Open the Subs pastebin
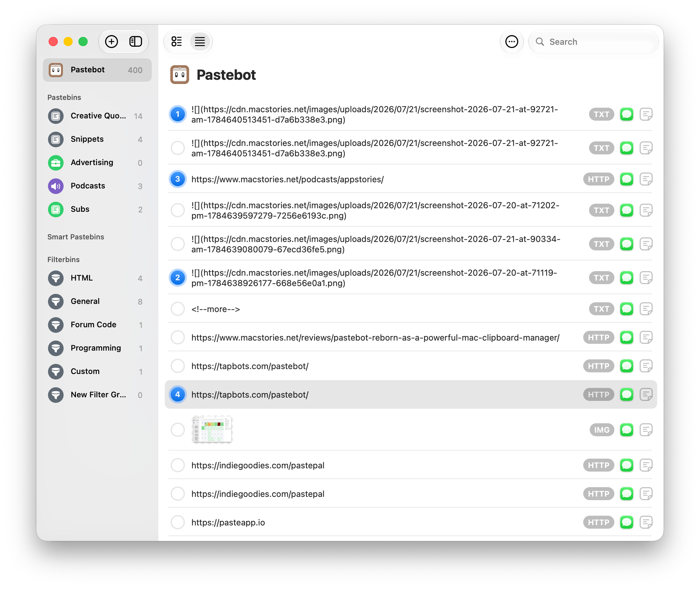700x589 pixels. click(x=97, y=209)
